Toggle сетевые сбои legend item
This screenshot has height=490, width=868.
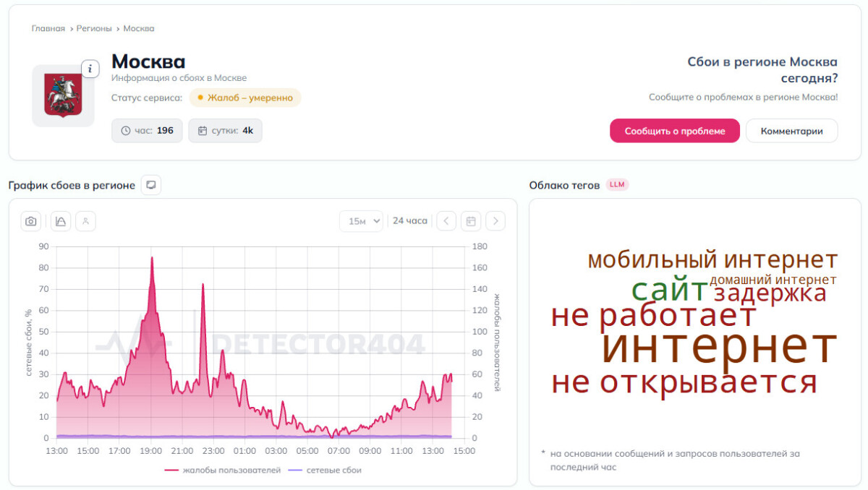(x=325, y=470)
